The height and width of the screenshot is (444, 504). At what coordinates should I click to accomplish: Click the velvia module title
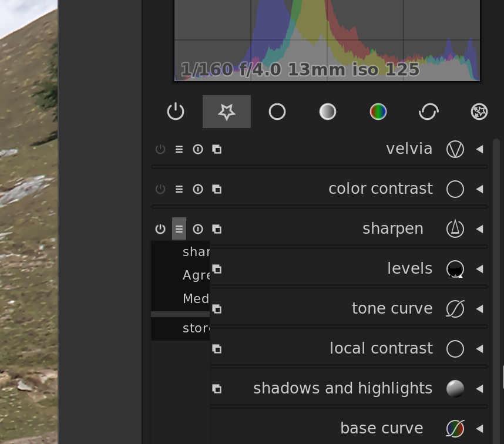point(409,149)
